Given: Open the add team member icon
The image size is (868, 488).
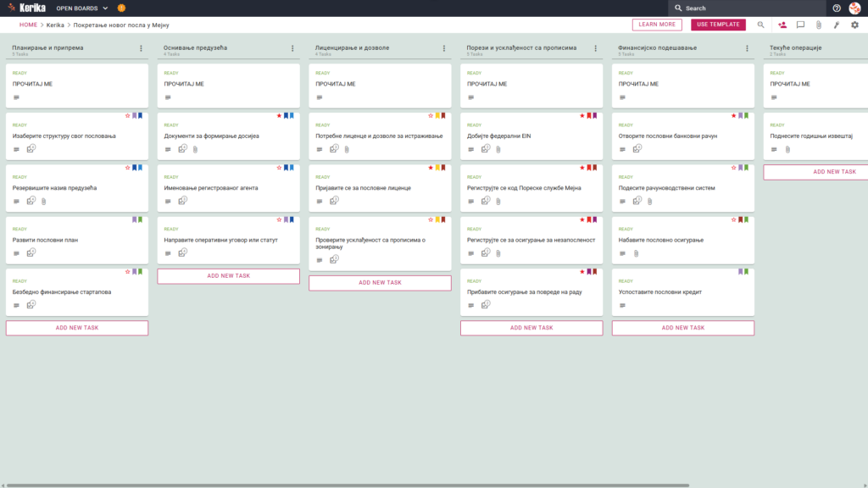Looking at the screenshot, I should (x=782, y=25).
